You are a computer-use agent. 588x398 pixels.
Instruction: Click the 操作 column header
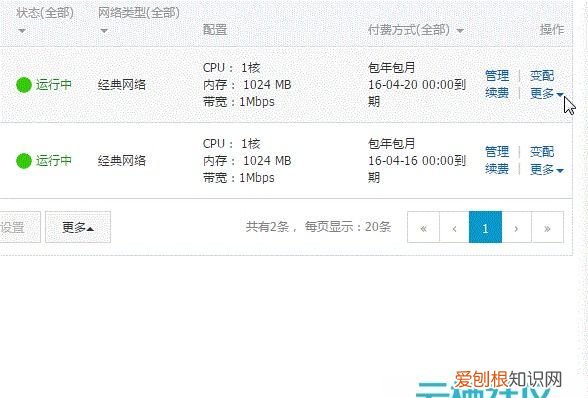point(552,30)
